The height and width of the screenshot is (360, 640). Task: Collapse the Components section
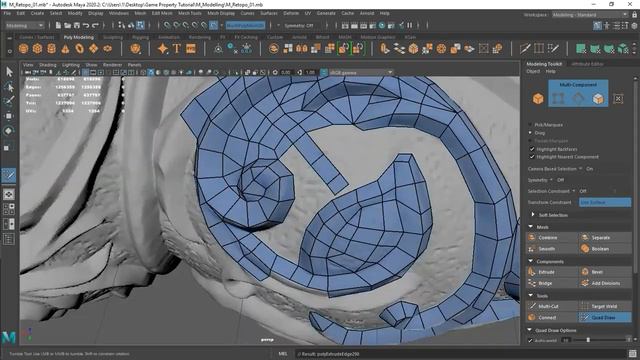(x=531, y=261)
